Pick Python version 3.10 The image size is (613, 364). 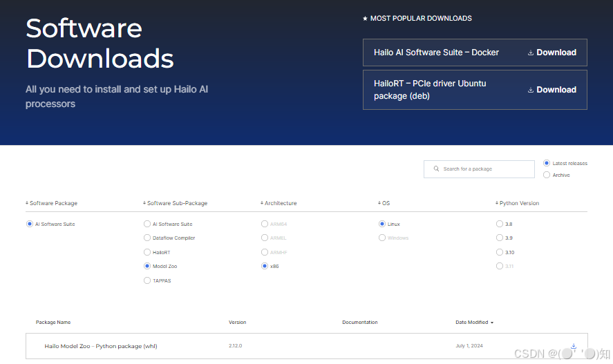click(x=499, y=252)
